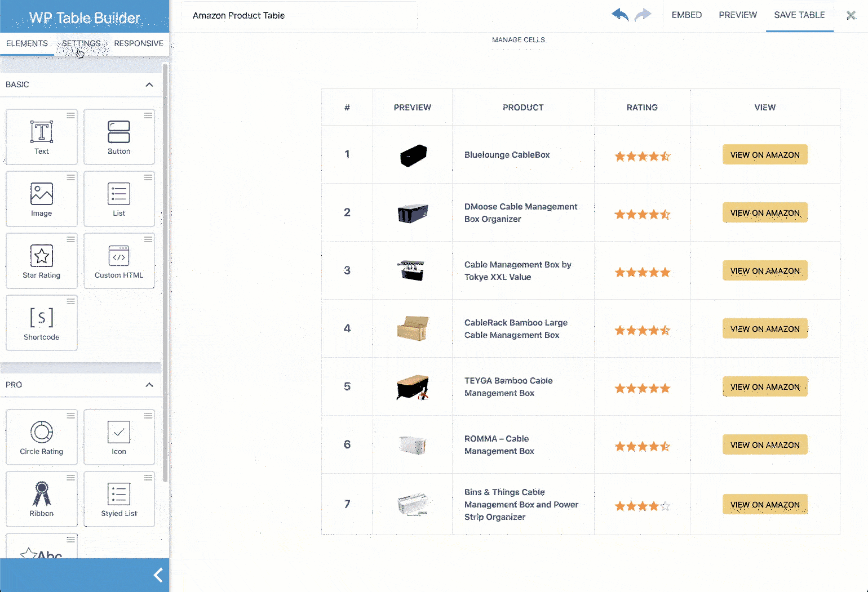
Task: Click View on Amazon for TEYGA Bamboo
Action: coord(765,386)
